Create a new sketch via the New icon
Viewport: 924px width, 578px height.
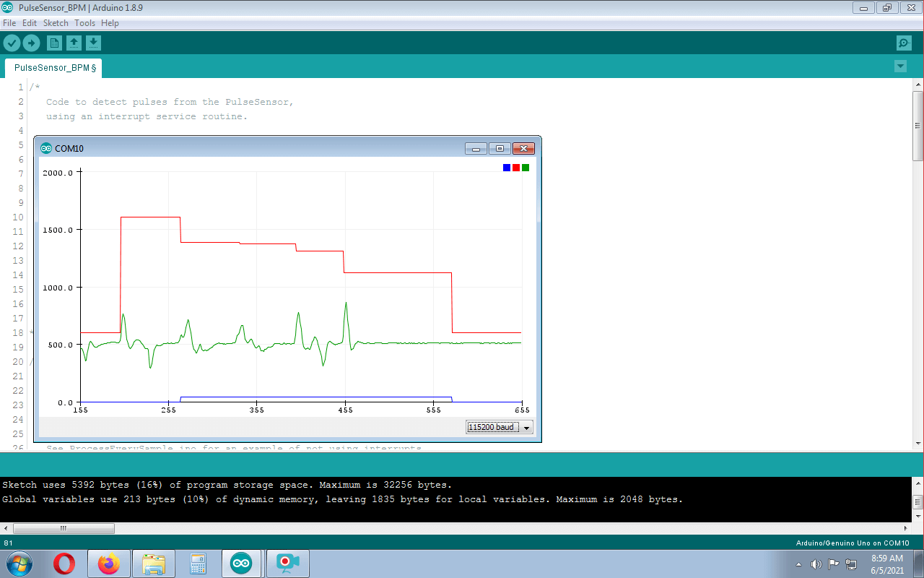[x=54, y=43]
